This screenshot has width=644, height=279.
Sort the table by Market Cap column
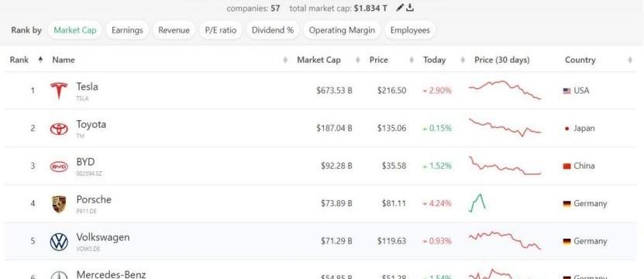click(319, 60)
